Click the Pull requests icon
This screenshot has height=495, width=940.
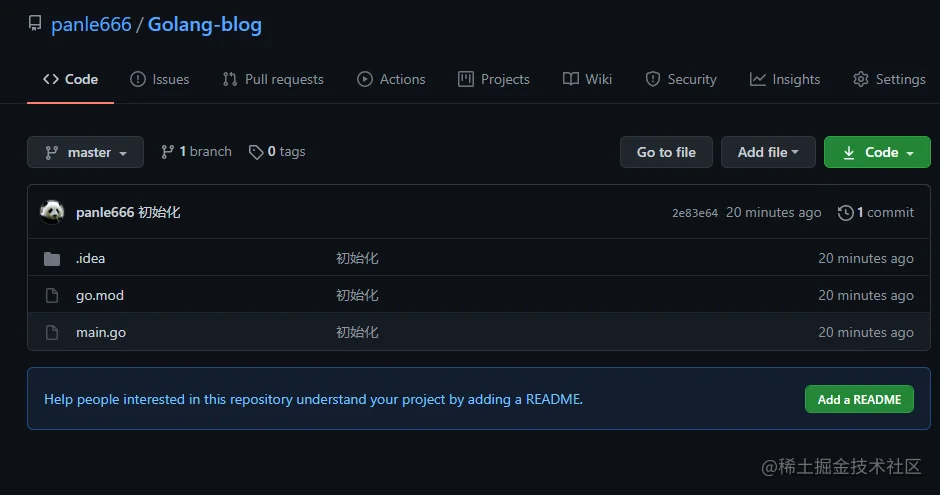(230, 79)
